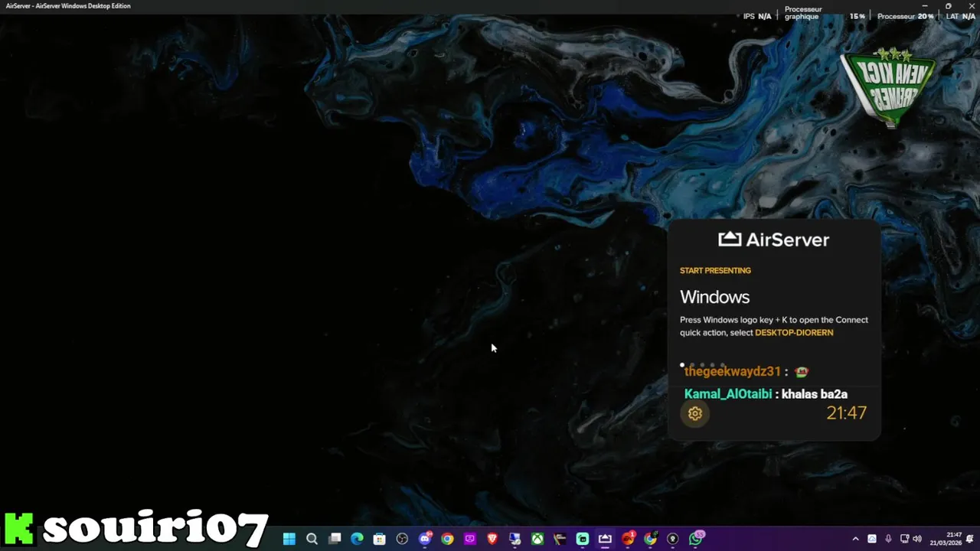
Task: Open the notifications bell icon
Action: pyautogui.click(x=970, y=539)
